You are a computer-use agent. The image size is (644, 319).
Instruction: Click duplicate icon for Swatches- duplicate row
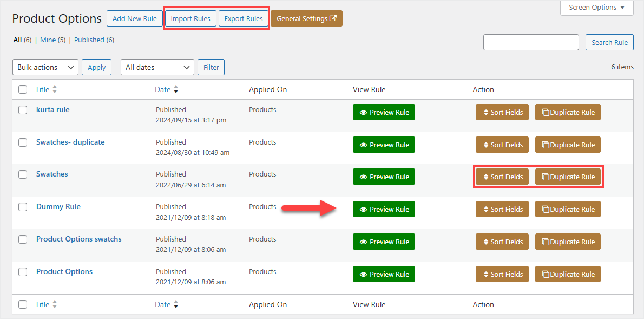tap(546, 145)
